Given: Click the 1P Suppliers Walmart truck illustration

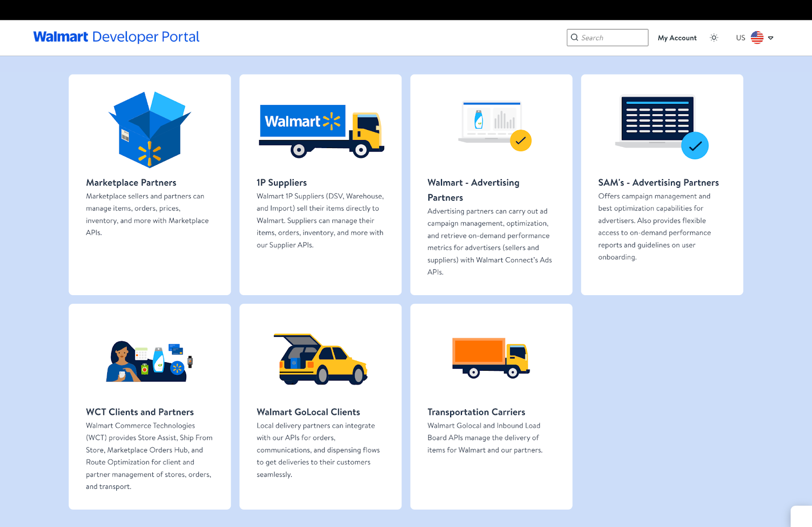Looking at the screenshot, I should pos(322,131).
